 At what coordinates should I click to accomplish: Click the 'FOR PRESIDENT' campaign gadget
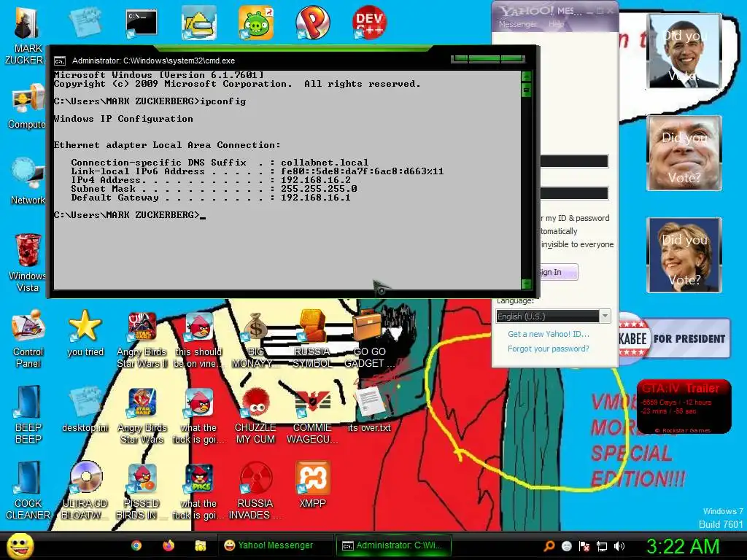pos(673,338)
